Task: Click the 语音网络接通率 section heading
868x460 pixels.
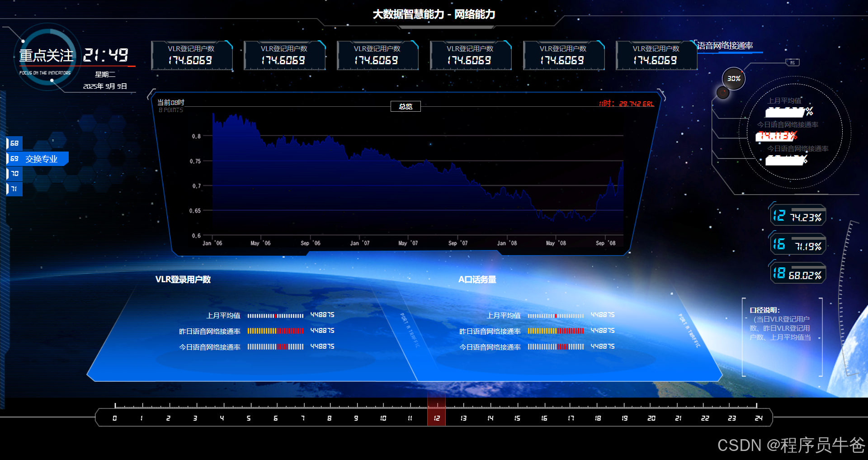Action: tap(725, 46)
